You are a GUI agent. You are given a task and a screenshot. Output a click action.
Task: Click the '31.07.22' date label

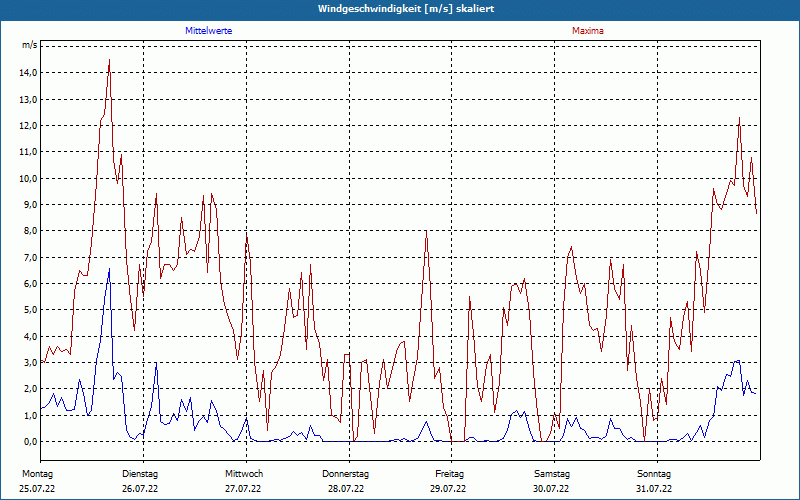coord(654,489)
